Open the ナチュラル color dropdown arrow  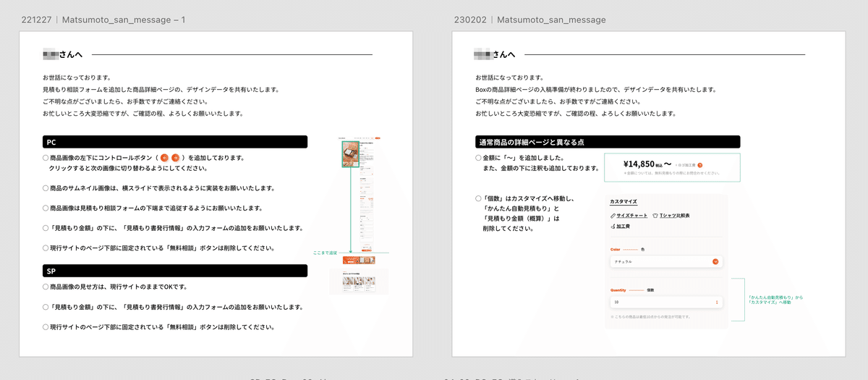point(715,262)
